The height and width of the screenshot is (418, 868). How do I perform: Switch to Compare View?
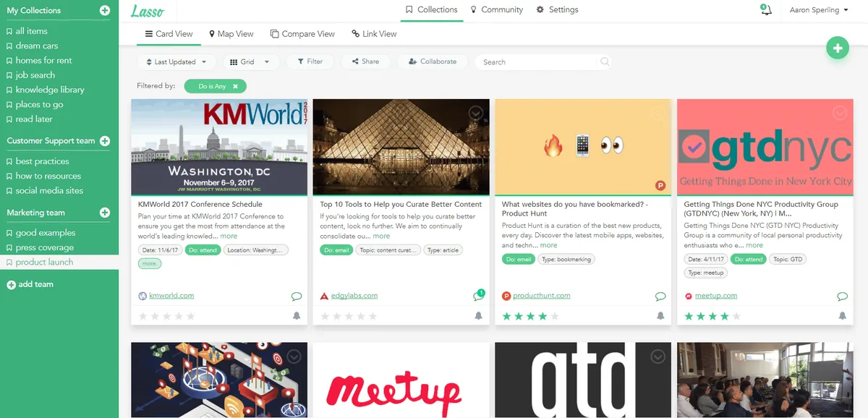point(302,34)
